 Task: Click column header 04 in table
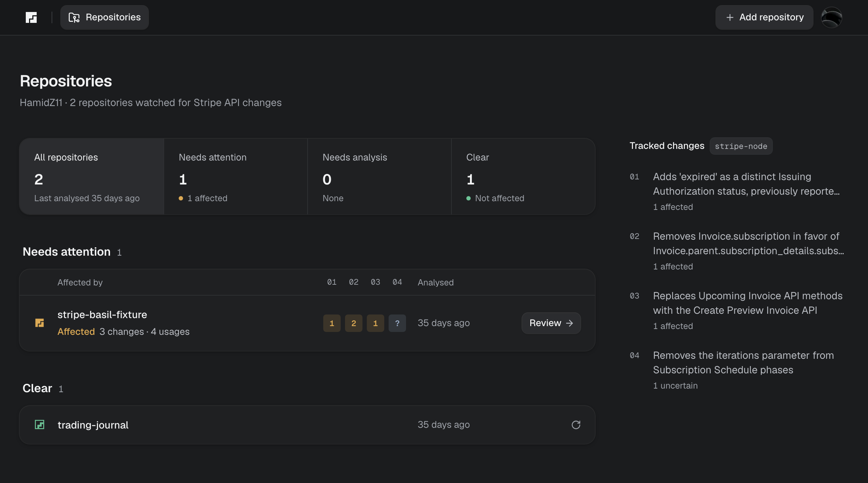coord(397,282)
